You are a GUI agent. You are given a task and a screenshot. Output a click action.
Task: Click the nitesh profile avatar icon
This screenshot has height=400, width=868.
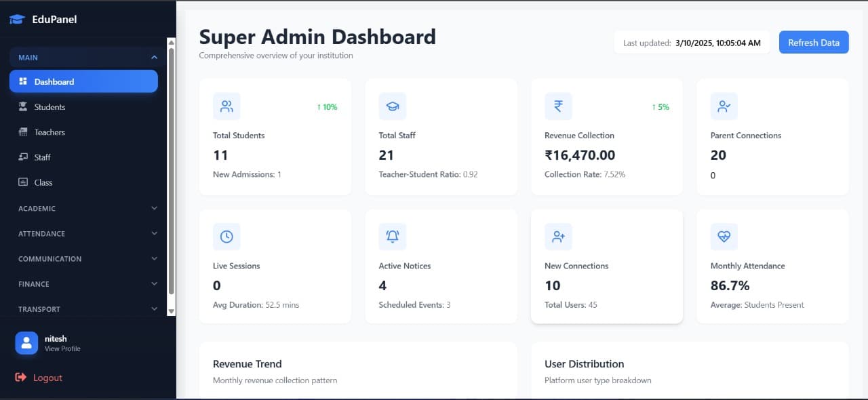(26, 343)
